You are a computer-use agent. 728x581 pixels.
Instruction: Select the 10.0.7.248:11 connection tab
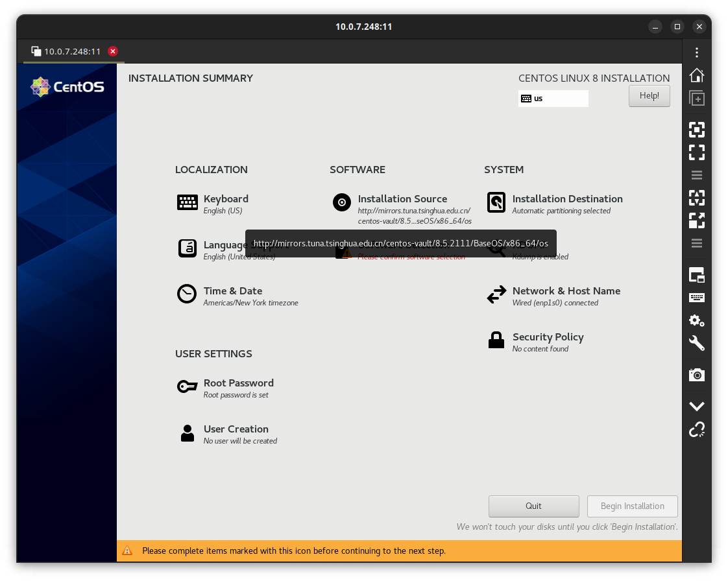pos(71,51)
